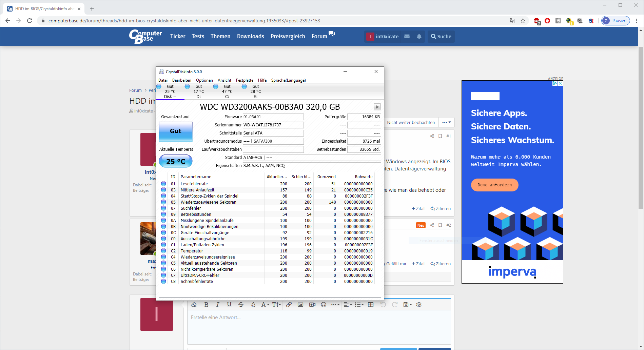Select the D: disk tab showing 17 °C
Image resolution: width=644 pixels, height=350 pixels.
(198, 91)
